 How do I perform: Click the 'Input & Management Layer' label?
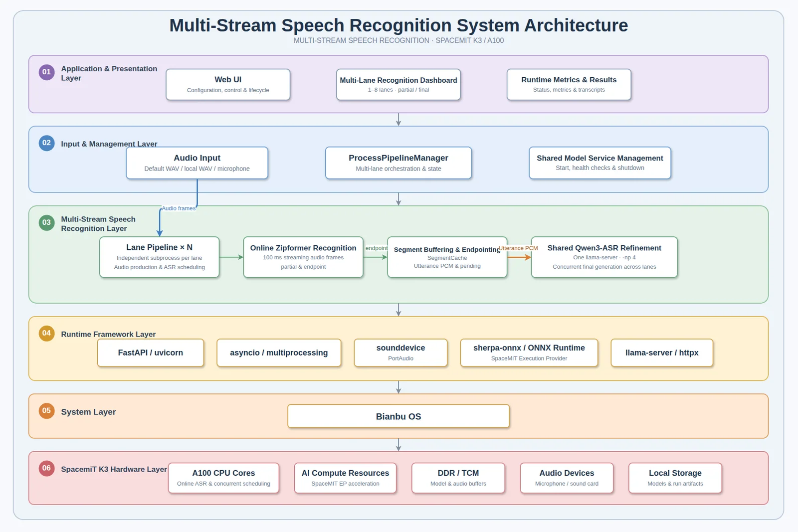[x=109, y=144]
